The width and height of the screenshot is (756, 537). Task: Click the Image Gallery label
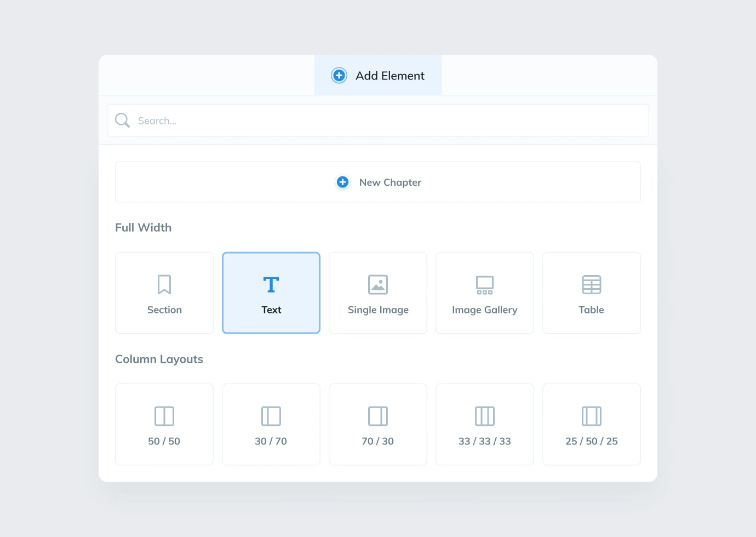click(485, 310)
